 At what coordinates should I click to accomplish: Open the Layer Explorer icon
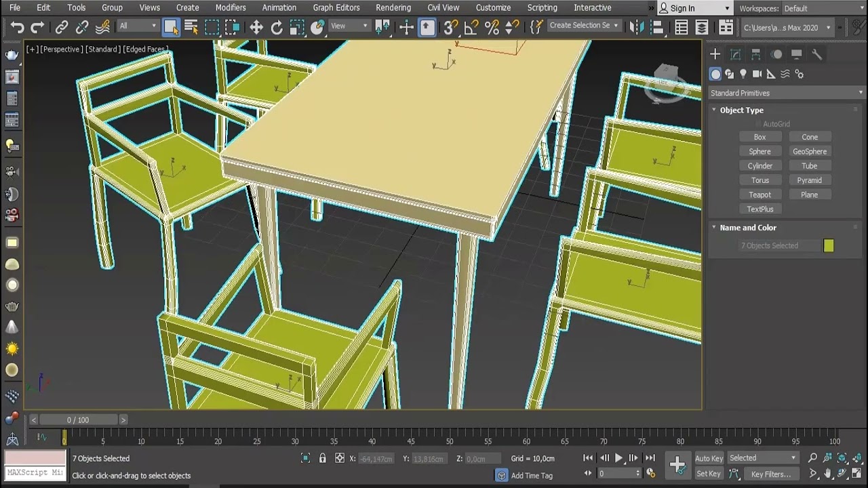(702, 27)
